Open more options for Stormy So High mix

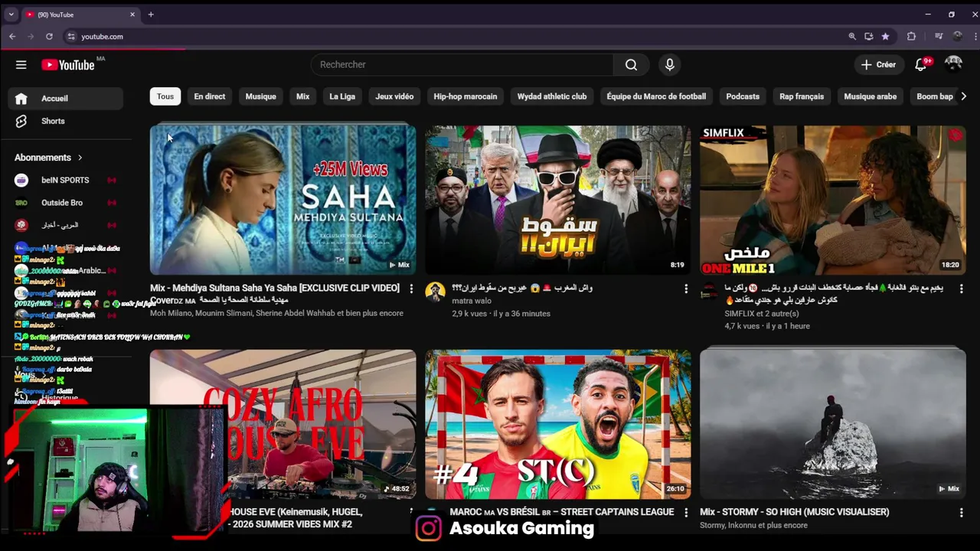pos(962,512)
